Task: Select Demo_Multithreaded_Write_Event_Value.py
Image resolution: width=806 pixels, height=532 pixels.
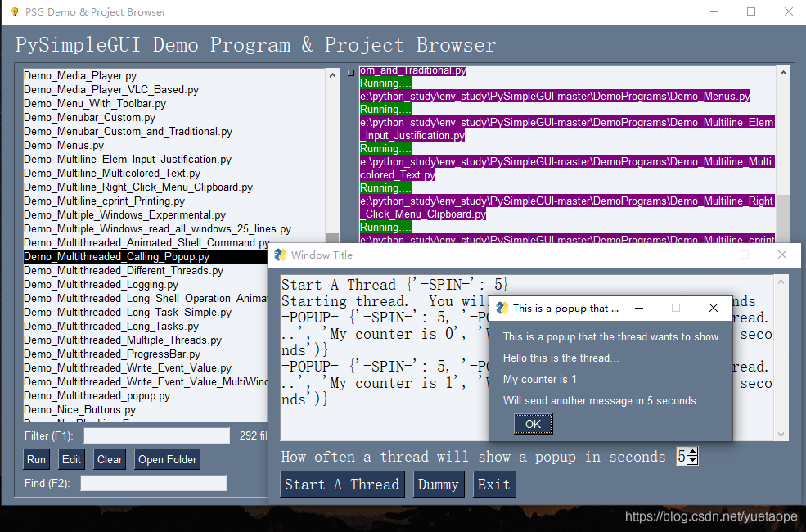Action: [128, 367]
